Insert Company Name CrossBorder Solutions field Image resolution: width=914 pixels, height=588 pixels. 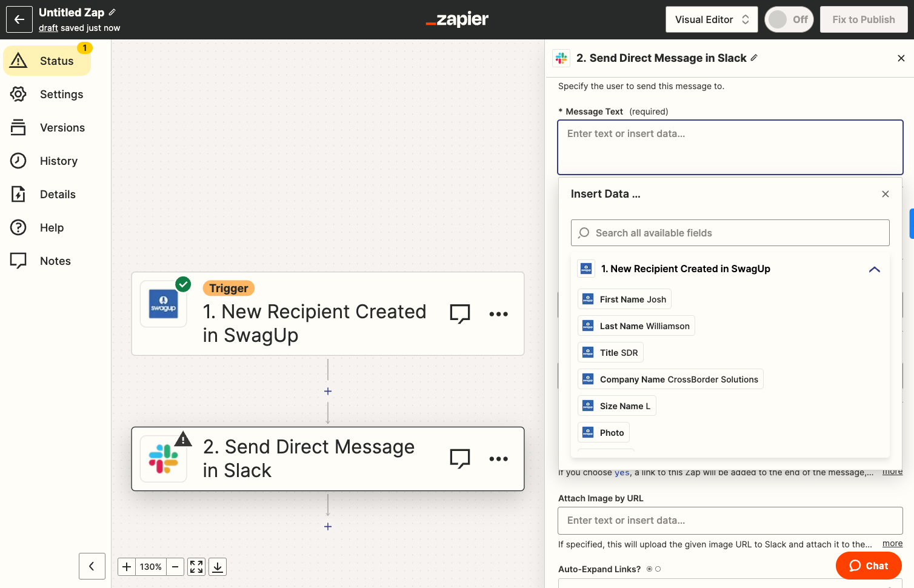tap(670, 379)
